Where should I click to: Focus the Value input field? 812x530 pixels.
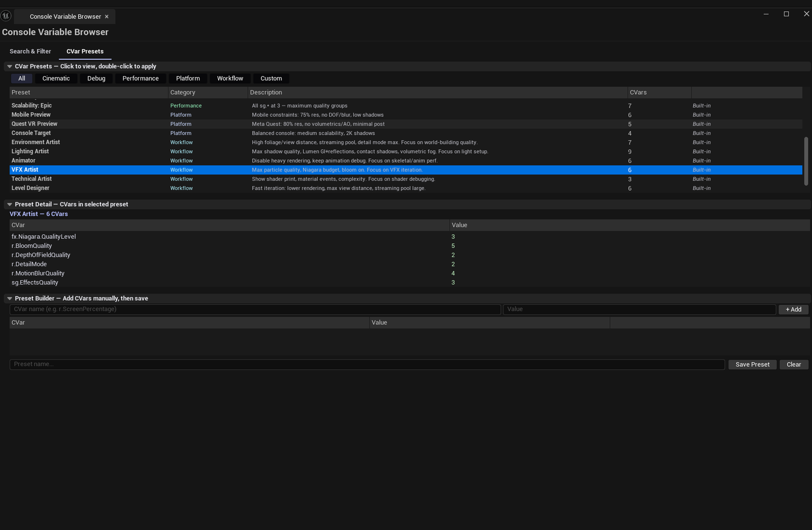click(x=639, y=309)
